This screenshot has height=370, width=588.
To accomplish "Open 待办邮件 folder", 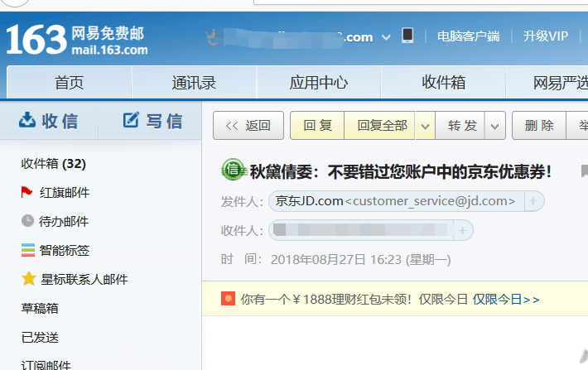I will tap(64, 221).
